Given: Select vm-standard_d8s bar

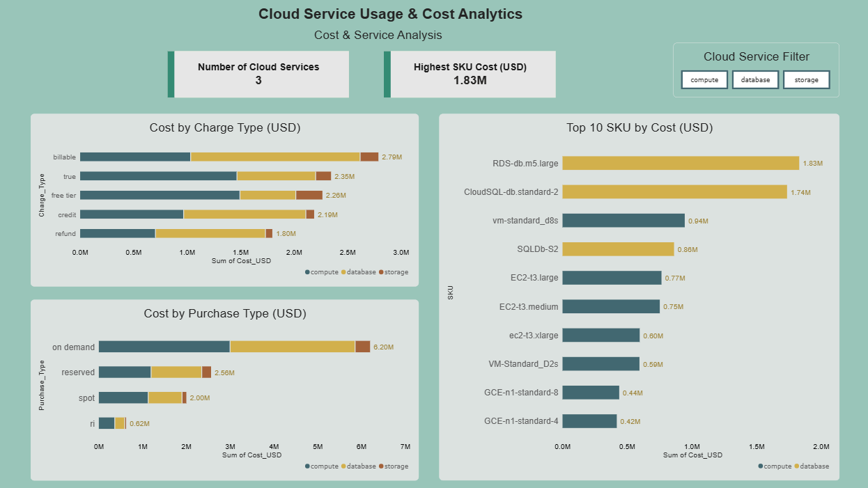Looking at the screenshot, I should point(623,220).
